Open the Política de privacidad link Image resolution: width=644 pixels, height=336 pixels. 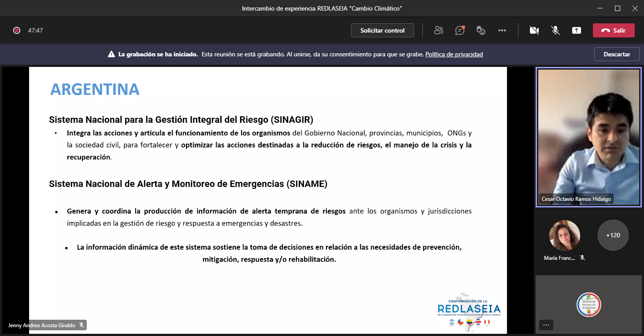click(x=454, y=55)
